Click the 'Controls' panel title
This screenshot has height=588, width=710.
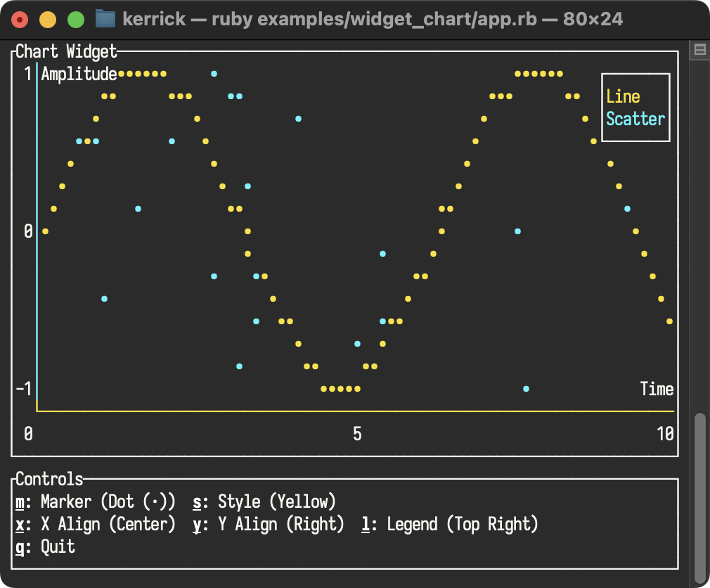tap(49, 479)
